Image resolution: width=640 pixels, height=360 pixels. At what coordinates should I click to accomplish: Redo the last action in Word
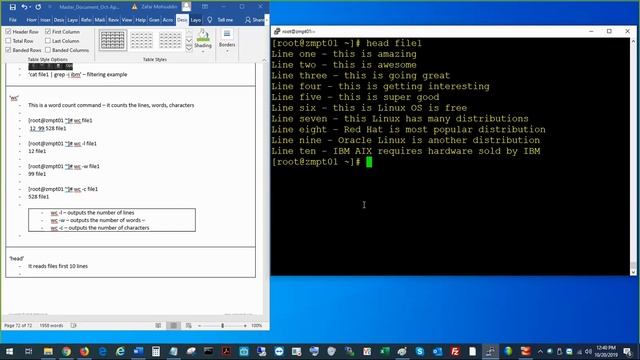point(38,7)
